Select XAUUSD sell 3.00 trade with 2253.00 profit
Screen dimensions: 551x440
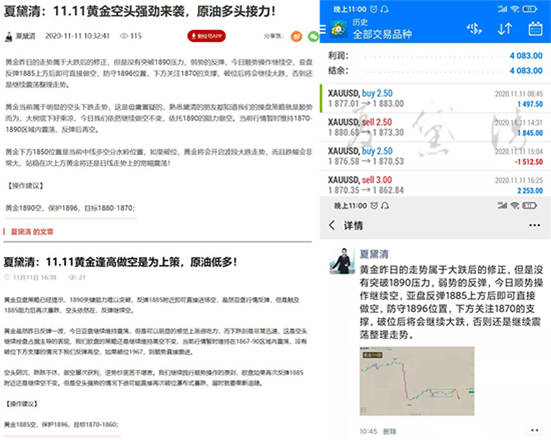coord(435,184)
